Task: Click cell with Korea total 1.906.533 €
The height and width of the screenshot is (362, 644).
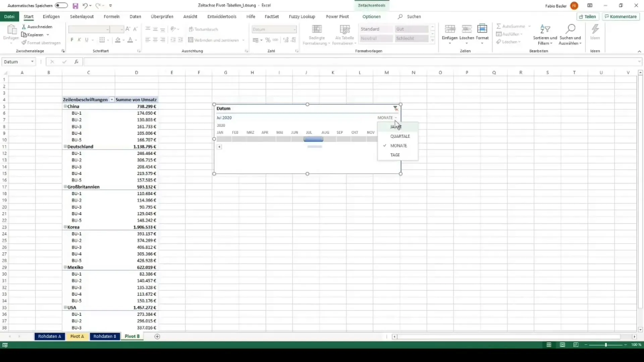Action: 137,227
